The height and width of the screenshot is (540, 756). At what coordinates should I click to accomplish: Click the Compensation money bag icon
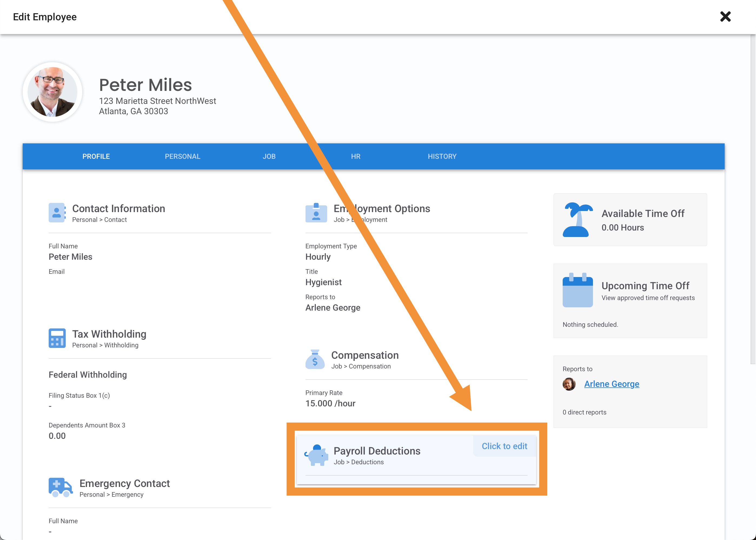click(x=315, y=360)
